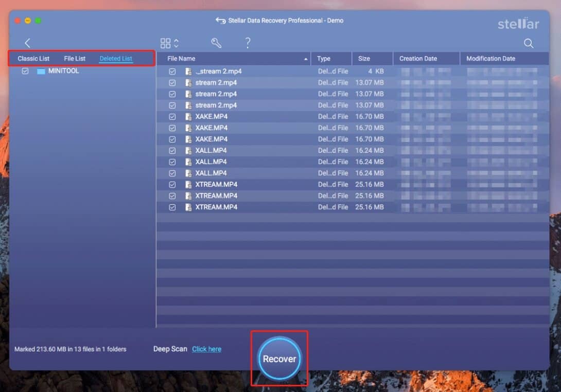Uncheck the _stream 2.mp4 checkbox
Viewport: 561px width, 392px height.
(x=172, y=72)
